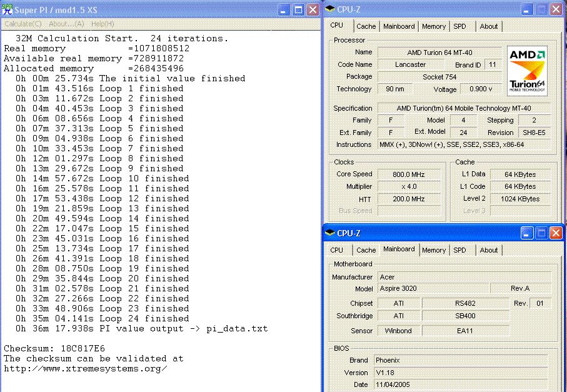Switch to Memory tab in lower CPU-Z
The image size is (567, 392).
click(434, 250)
